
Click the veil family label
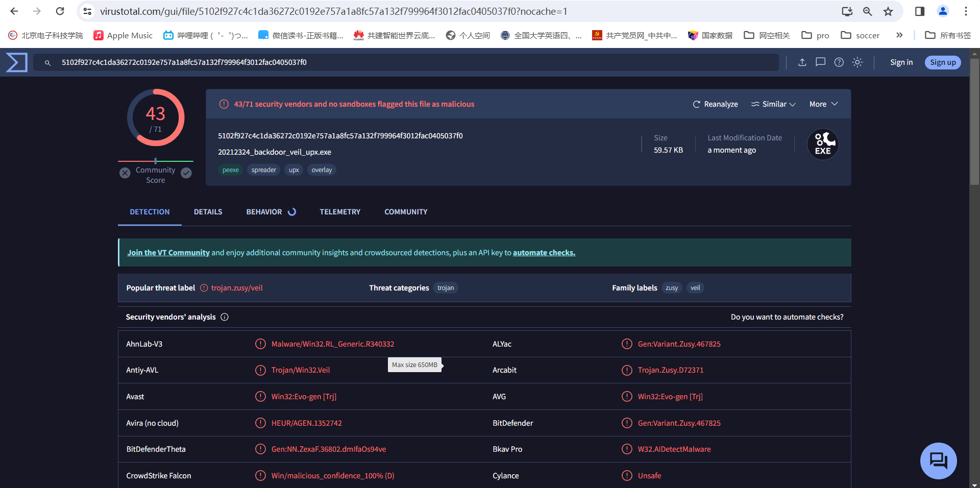tap(695, 288)
